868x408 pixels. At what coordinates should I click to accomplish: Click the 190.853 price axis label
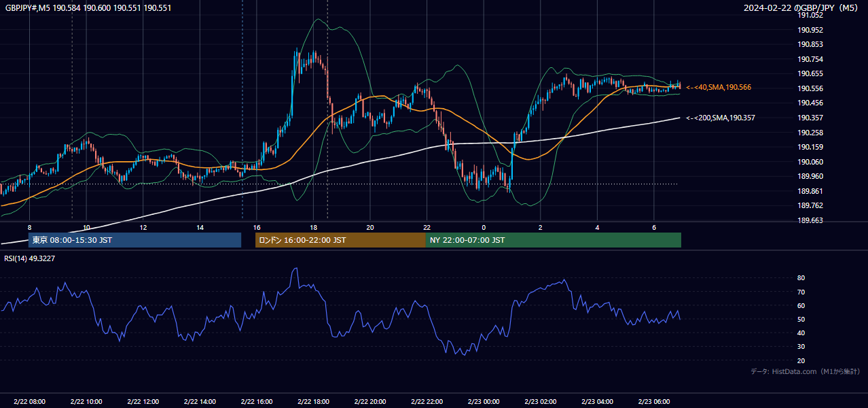pyautogui.click(x=810, y=44)
